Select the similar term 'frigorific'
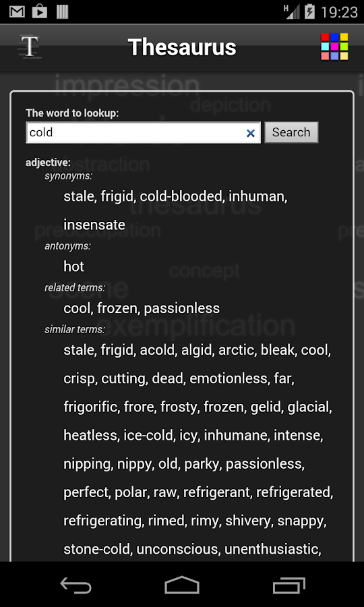364x607 pixels. pos(90,407)
